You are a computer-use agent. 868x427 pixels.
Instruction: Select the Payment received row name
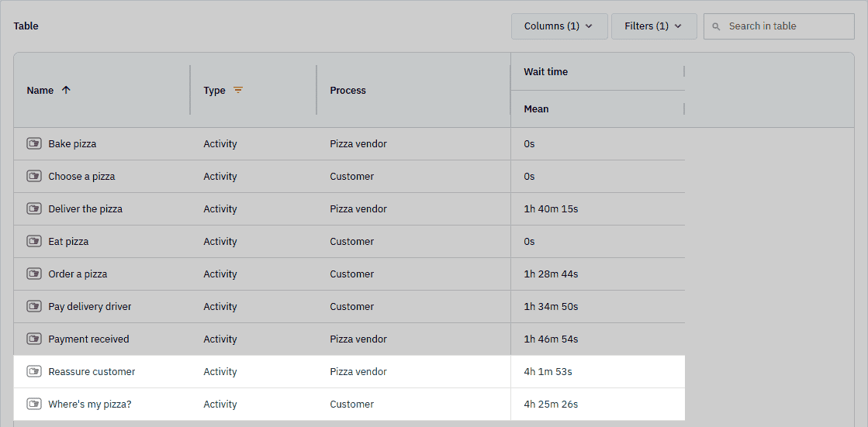pos(88,339)
